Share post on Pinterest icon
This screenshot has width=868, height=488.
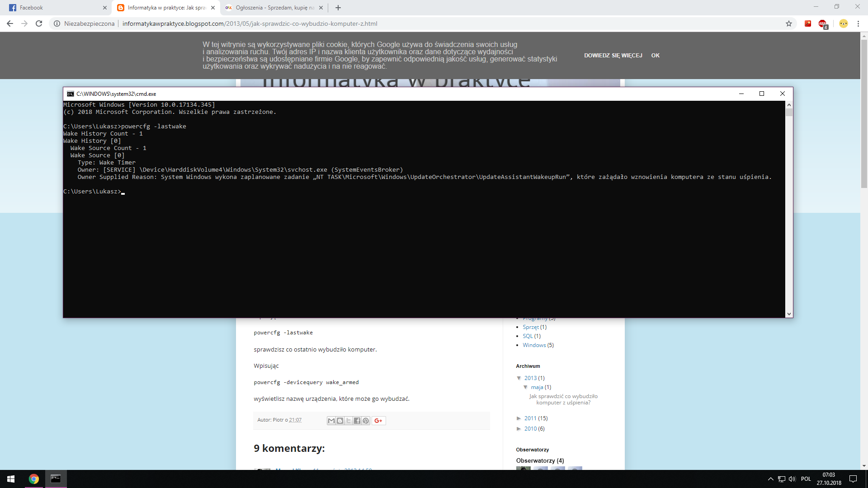point(366,421)
